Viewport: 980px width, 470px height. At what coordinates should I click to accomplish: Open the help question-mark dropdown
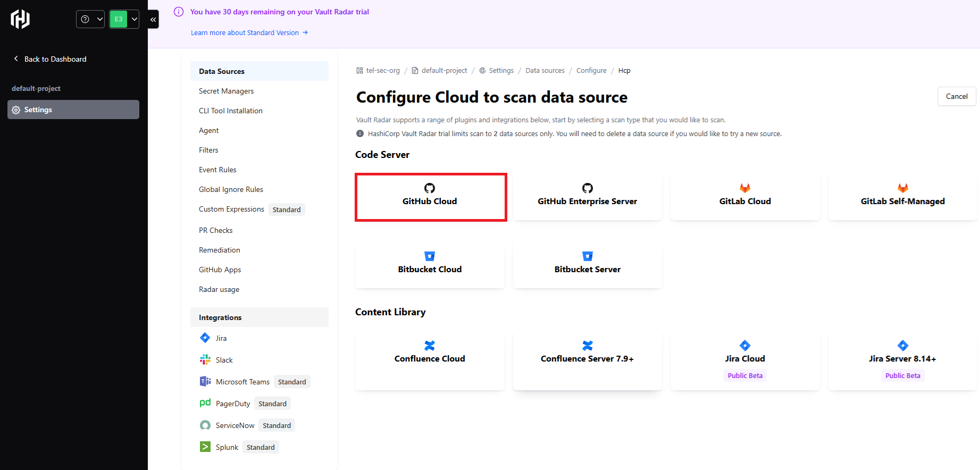pos(90,19)
